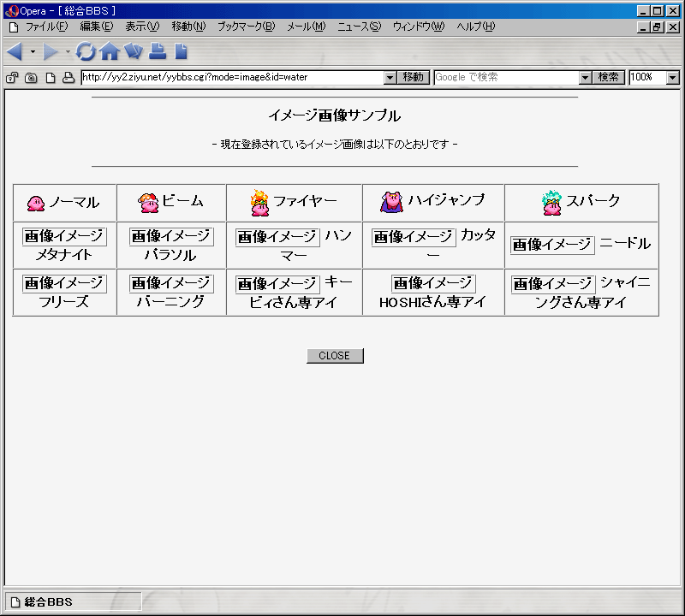Click the Print toolbar icon
This screenshot has height=616, width=685.
158,51
